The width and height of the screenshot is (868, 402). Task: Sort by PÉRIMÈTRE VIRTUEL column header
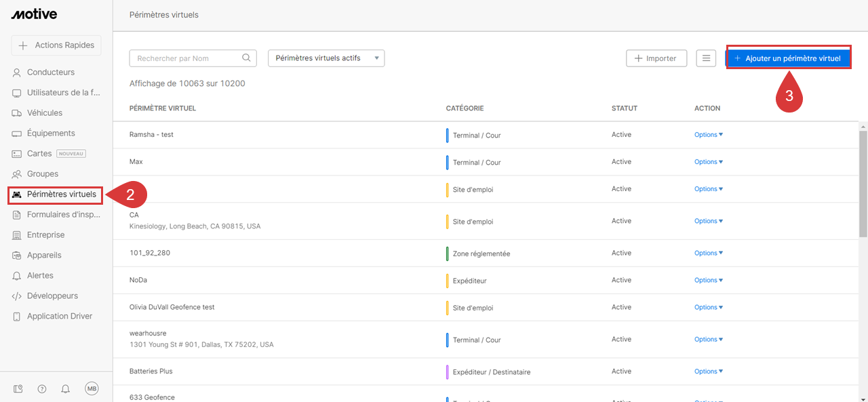tap(163, 108)
